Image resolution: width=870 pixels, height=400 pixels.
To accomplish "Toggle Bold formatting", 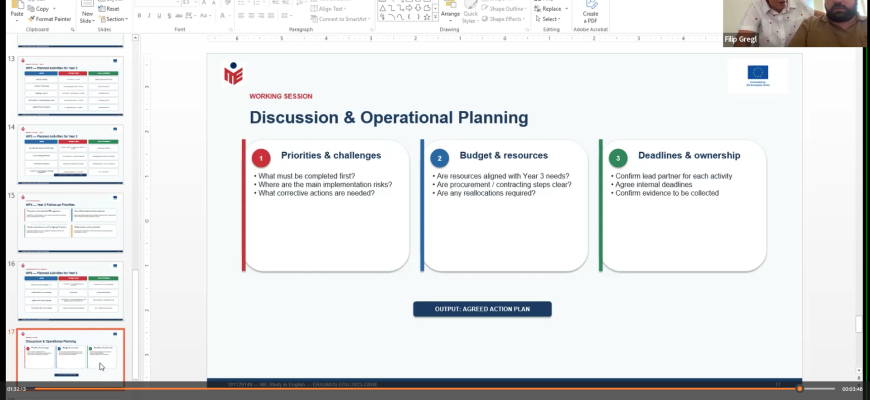I will (x=139, y=16).
